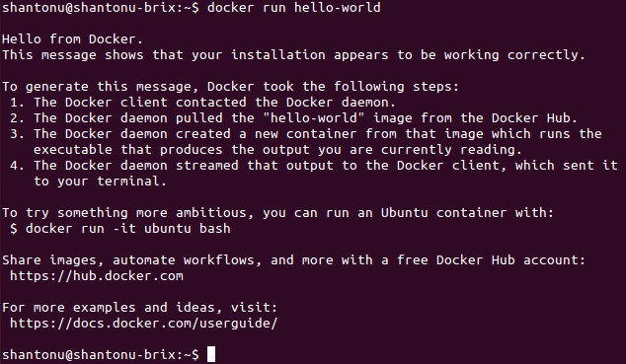Click the 'Share images, automate workflows' line
The width and height of the screenshot is (626, 364).
pyautogui.click(x=294, y=260)
